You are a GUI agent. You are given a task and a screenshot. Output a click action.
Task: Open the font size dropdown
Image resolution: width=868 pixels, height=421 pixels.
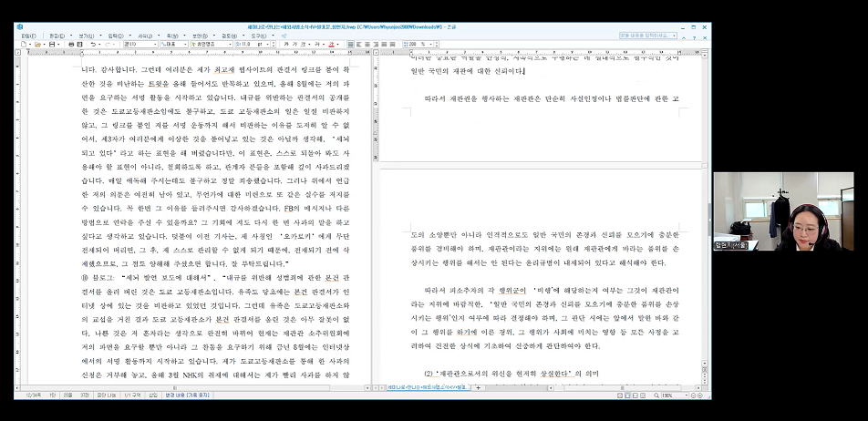[x=253, y=45]
